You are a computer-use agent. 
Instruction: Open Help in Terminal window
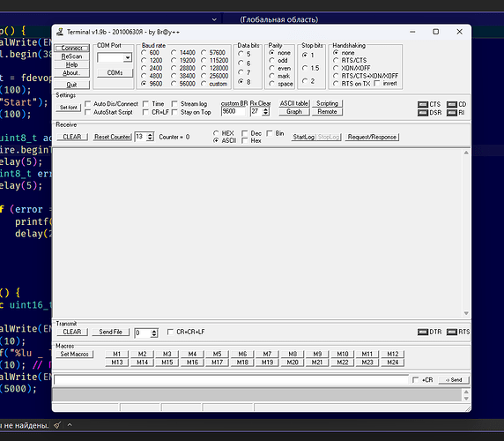click(x=71, y=64)
